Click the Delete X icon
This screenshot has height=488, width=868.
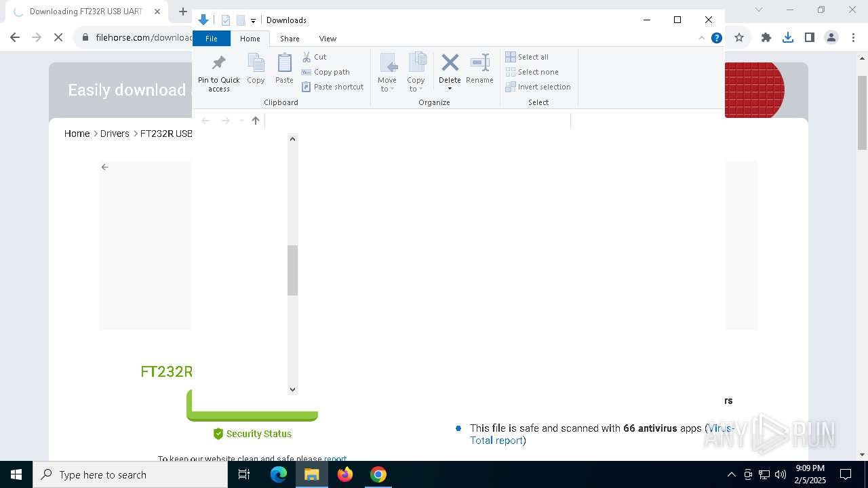pos(450,63)
